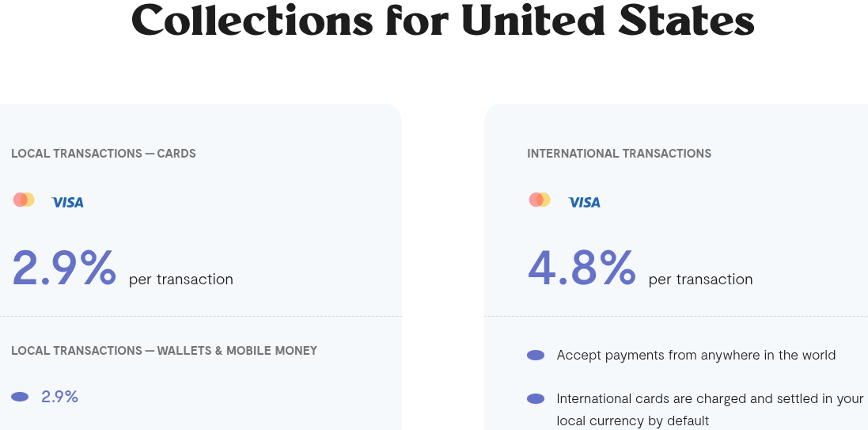Click bullet icon beside small 2.9% wallet rate

click(x=20, y=397)
